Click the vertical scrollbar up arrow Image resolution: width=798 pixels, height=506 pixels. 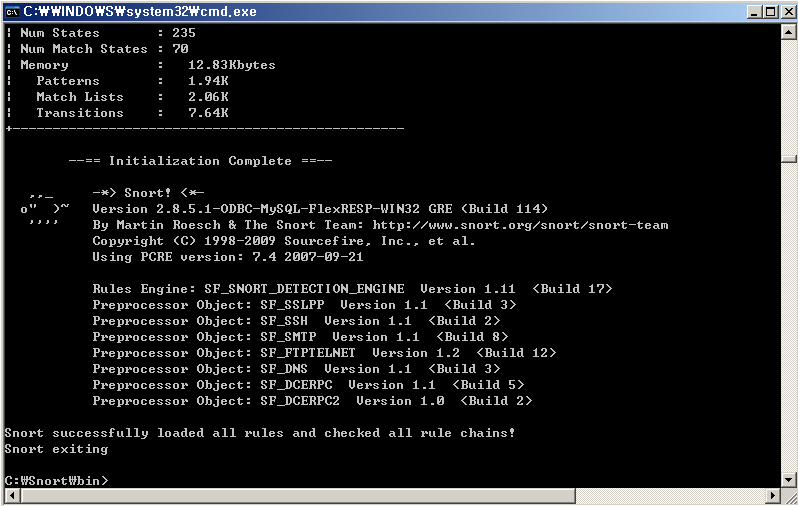pyautogui.click(x=788, y=33)
